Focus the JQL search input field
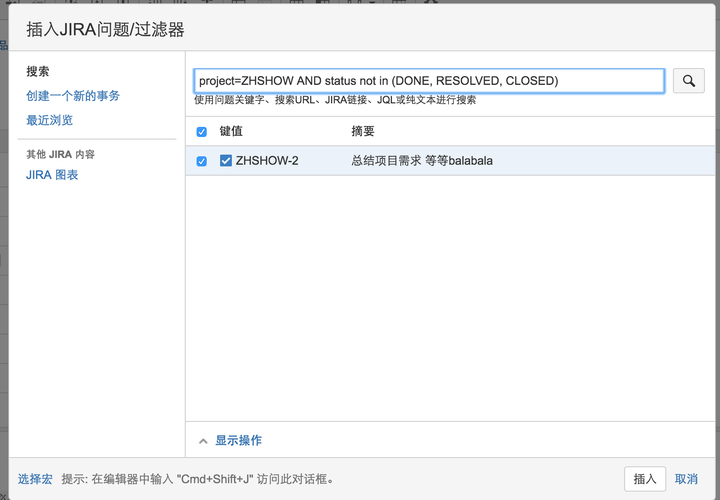This screenshot has height=500, width=720. [429, 81]
